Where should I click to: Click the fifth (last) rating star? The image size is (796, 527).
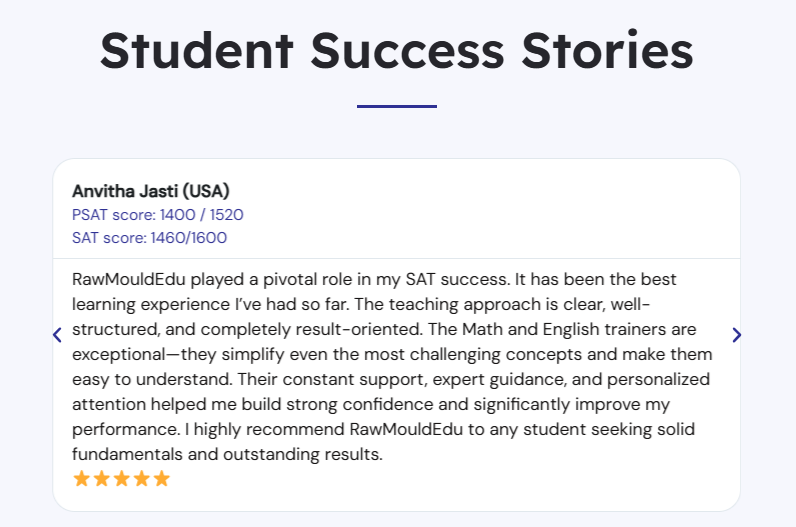[x=162, y=479]
